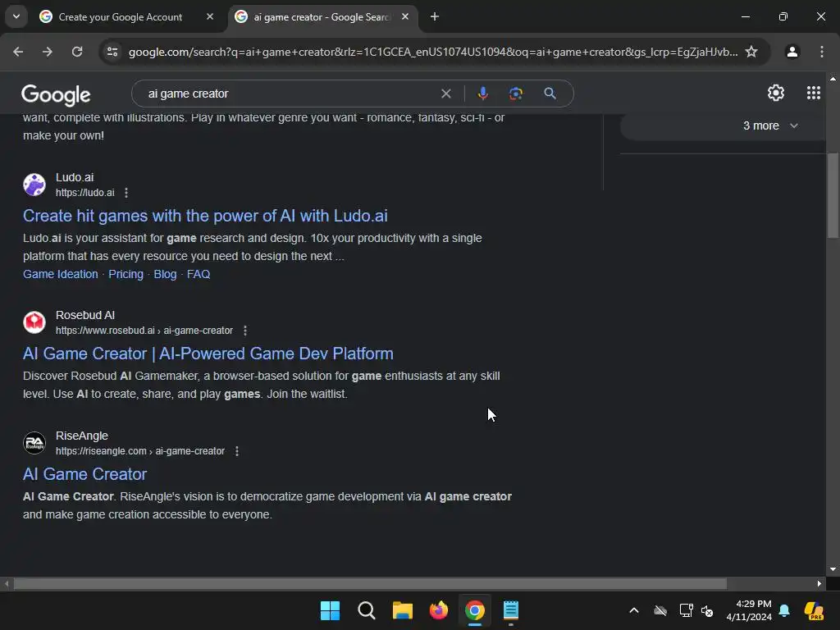
Task: View site information for google.com
Action: (x=112, y=52)
